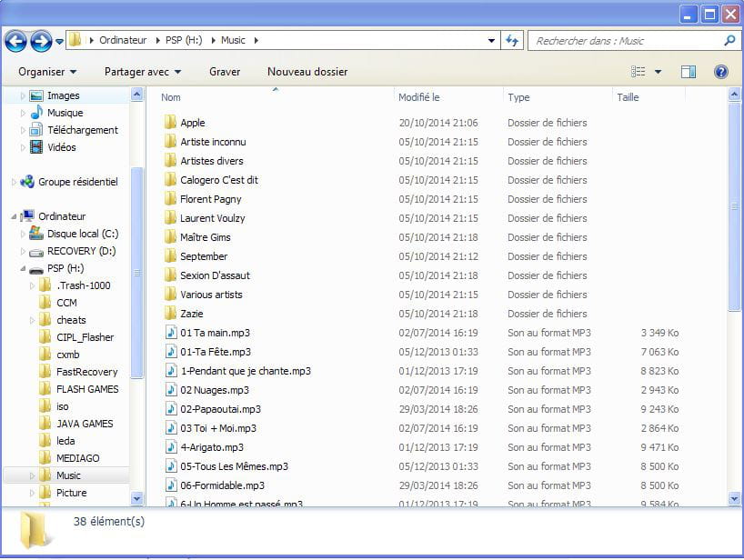Viewport: 744px width, 560px height.
Task: Collapse the Ordinateur tree node
Action: (x=14, y=216)
